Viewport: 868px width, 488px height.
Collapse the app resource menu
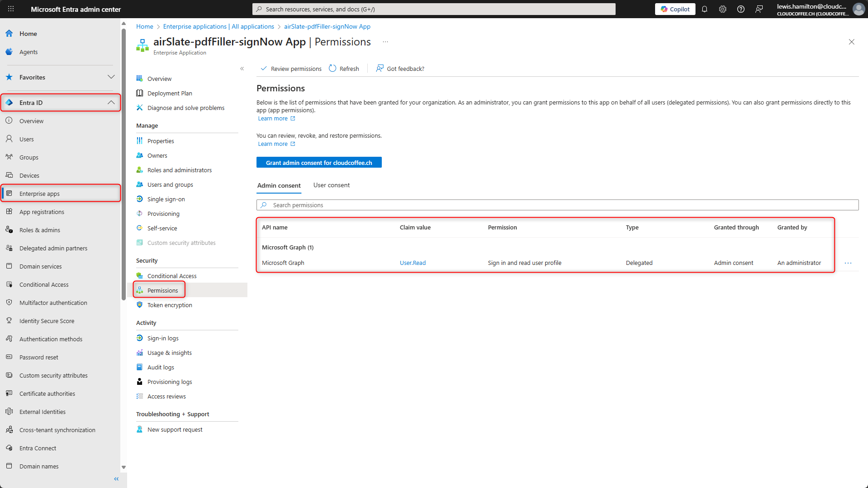tap(242, 69)
